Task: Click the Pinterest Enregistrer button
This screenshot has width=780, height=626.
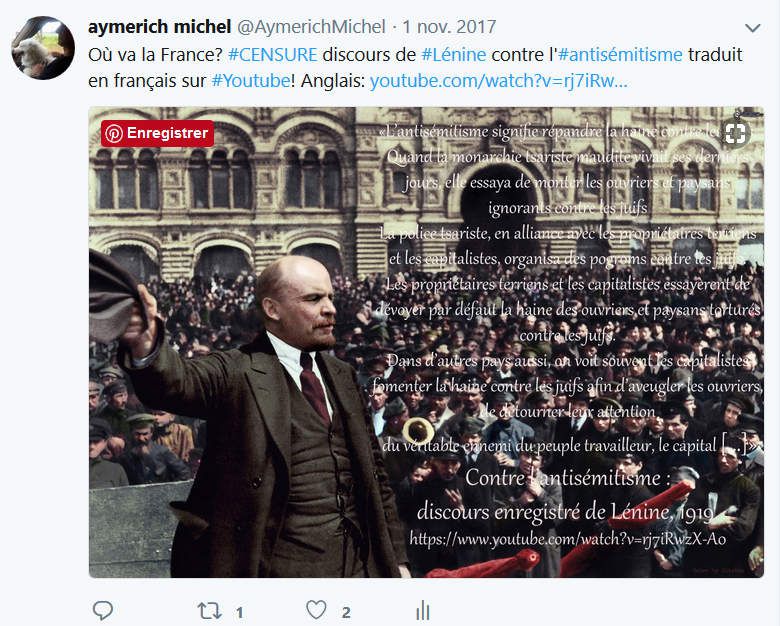Action: (x=157, y=133)
